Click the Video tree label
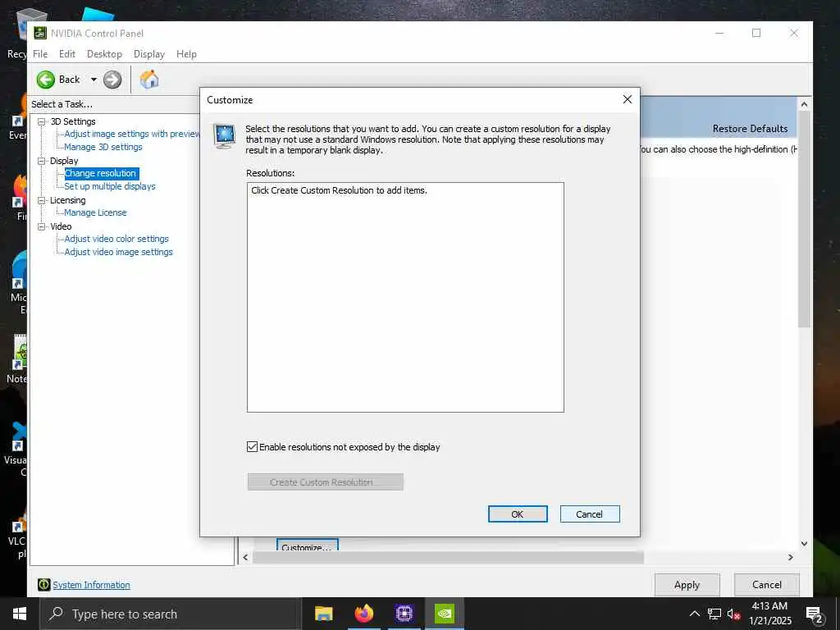Screen dimensions: 840x630 [61, 226]
